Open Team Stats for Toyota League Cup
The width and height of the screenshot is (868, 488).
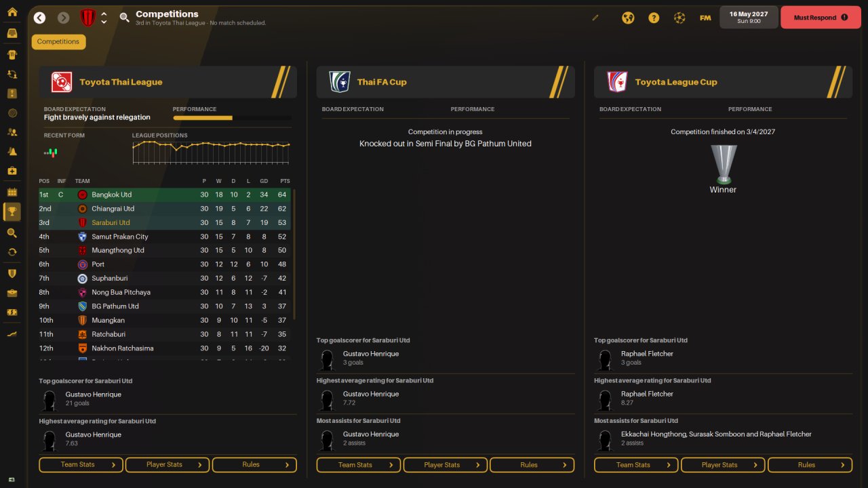(636, 465)
